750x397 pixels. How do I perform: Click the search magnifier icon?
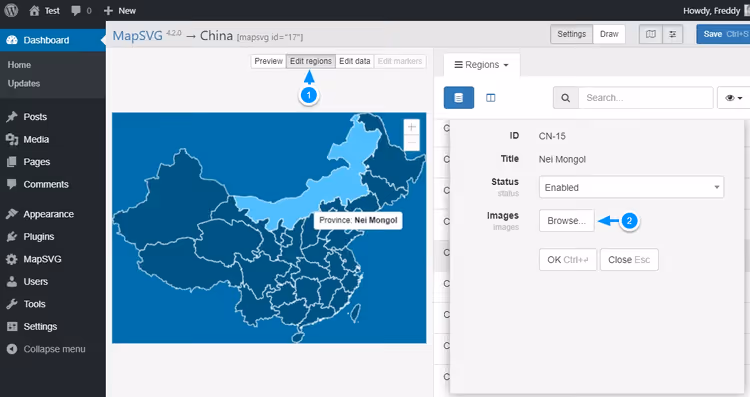click(x=565, y=98)
